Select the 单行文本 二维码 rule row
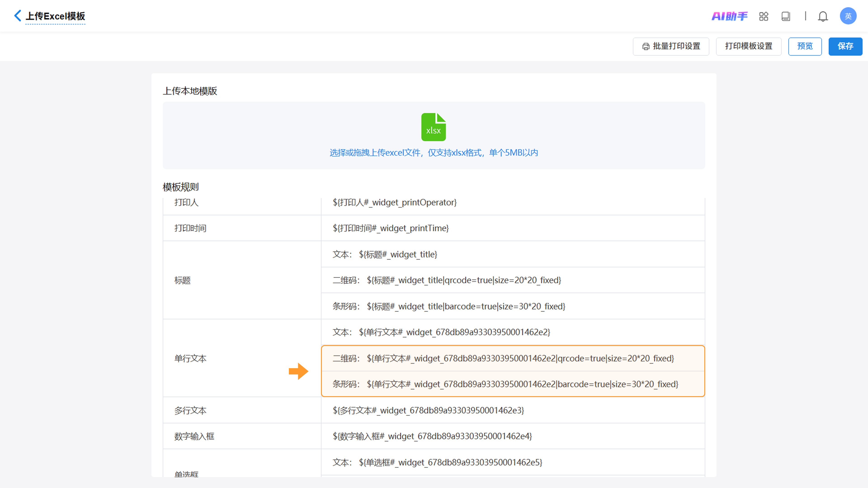 [503, 358]
